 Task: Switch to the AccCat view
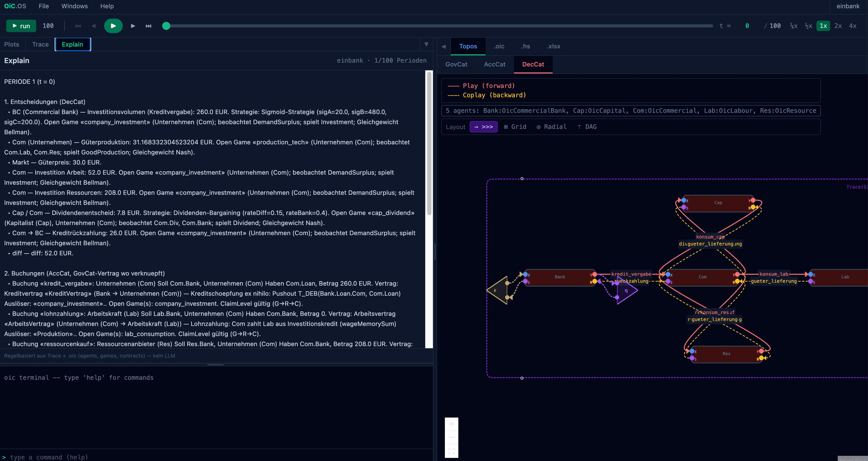(495, 64)
